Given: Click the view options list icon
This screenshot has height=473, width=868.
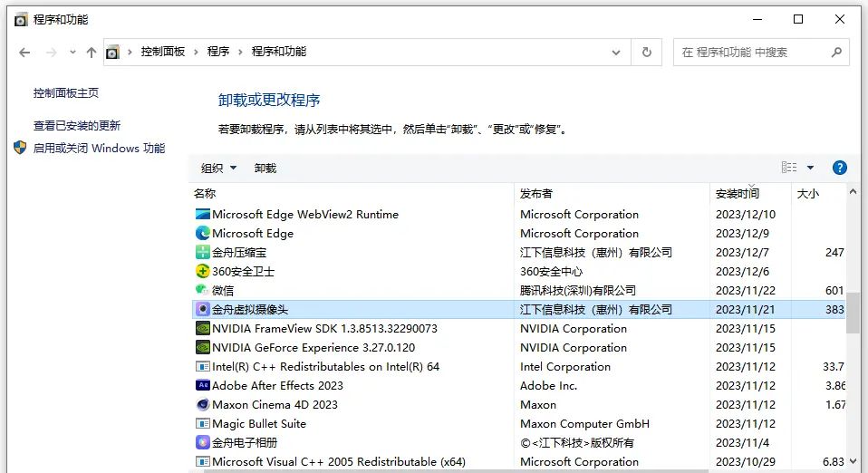Looking at the screenshot, I should pyautogui.click(x=789, y=168).
